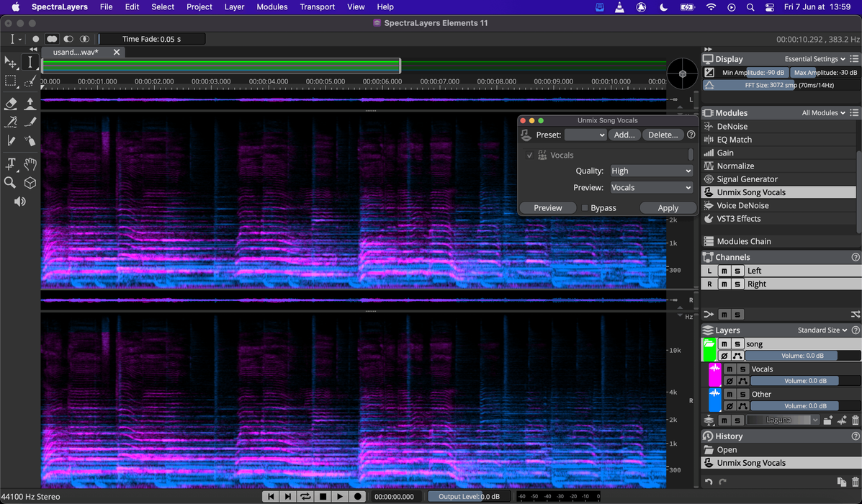Enable the Bypass checkbox
Screen dimensions: 862x504
point(585,208)
